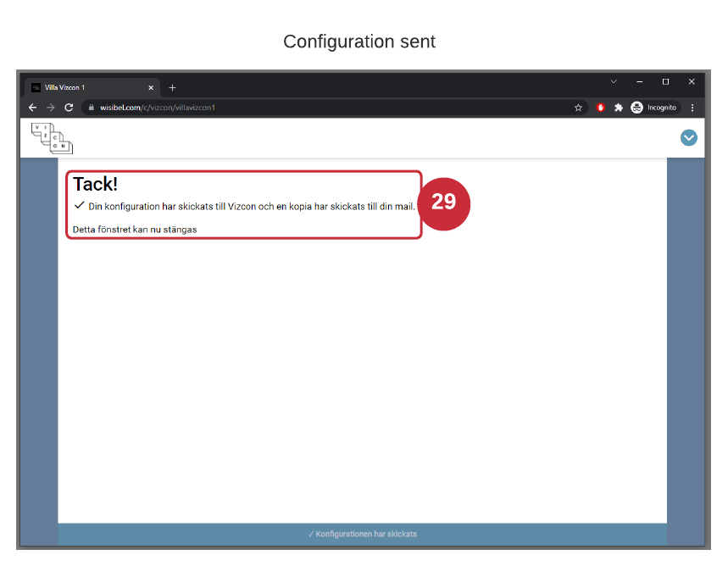Expand the tab strip chevron near window controls
This screenshot has width=728, height=566.
(x=613, y=81)
